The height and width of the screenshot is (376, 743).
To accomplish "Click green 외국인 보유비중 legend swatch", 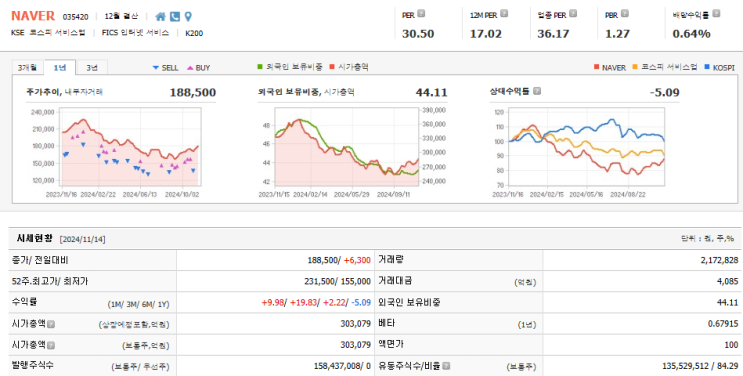I will click(260, 67).
